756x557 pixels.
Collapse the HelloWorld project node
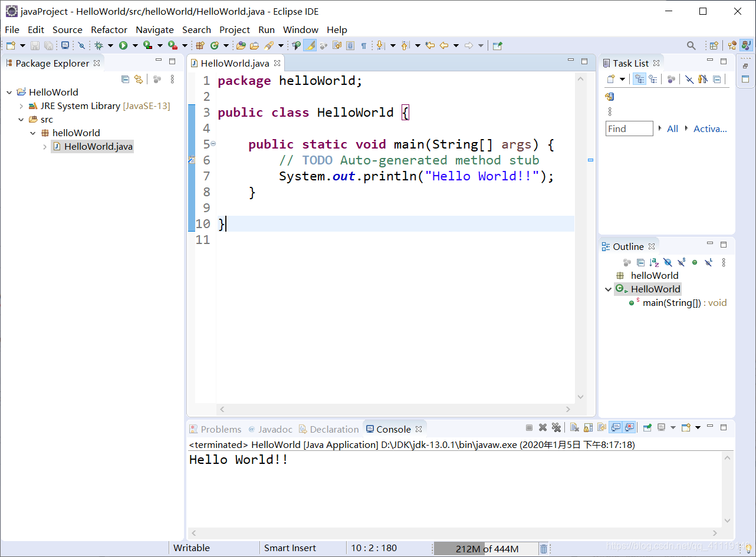9,92
